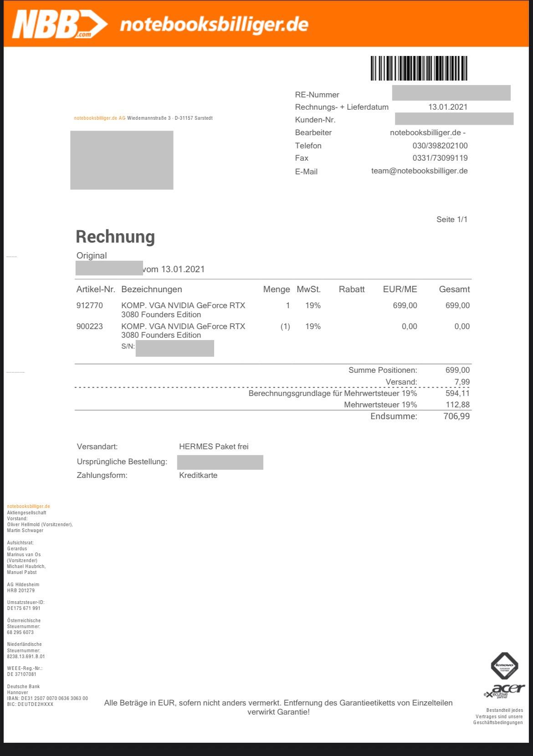
Task: Click the IBAN DE31 2507 0070 line
Action: pyautogui.click(x=47, y=698)
